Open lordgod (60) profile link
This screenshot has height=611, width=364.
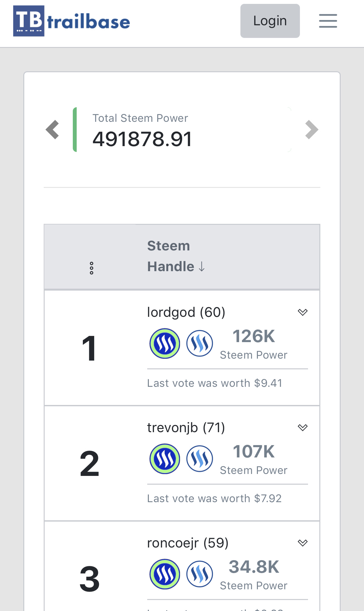186,312
